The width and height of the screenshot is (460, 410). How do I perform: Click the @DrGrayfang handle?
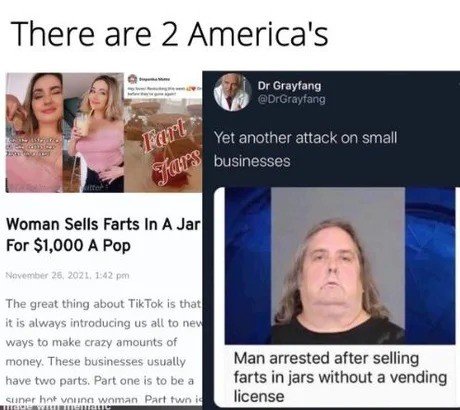coord(292,99)
